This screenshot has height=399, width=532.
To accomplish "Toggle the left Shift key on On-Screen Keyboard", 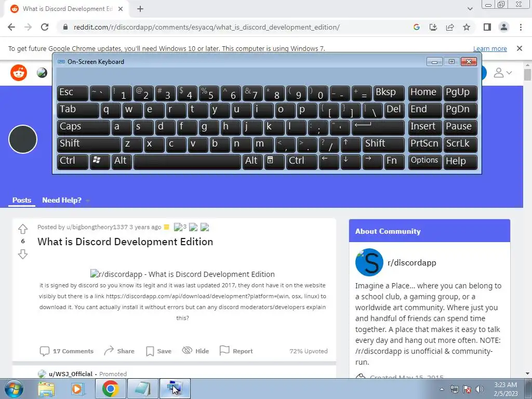I will (89, 144).
